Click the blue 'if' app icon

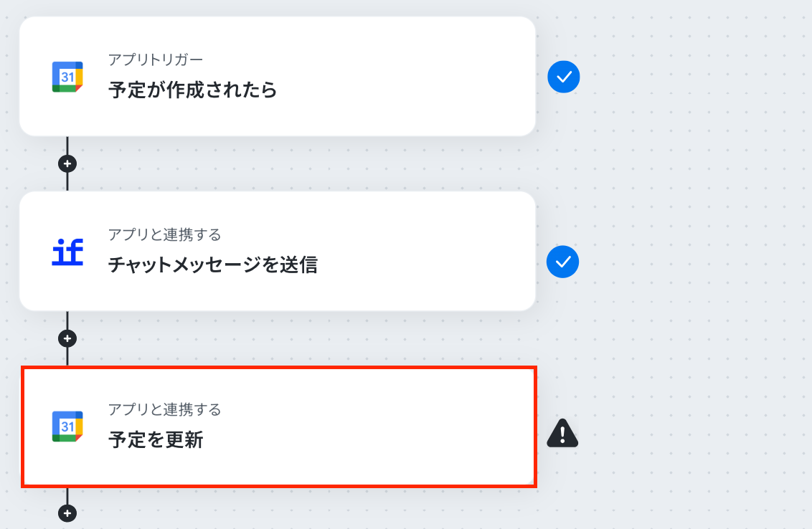pos(67,252)
